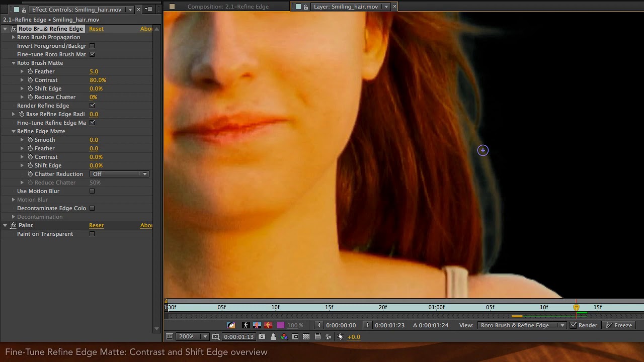
Task: Collapse Roto Brush & Refine Edge effect
Action: tap(5, 29)
